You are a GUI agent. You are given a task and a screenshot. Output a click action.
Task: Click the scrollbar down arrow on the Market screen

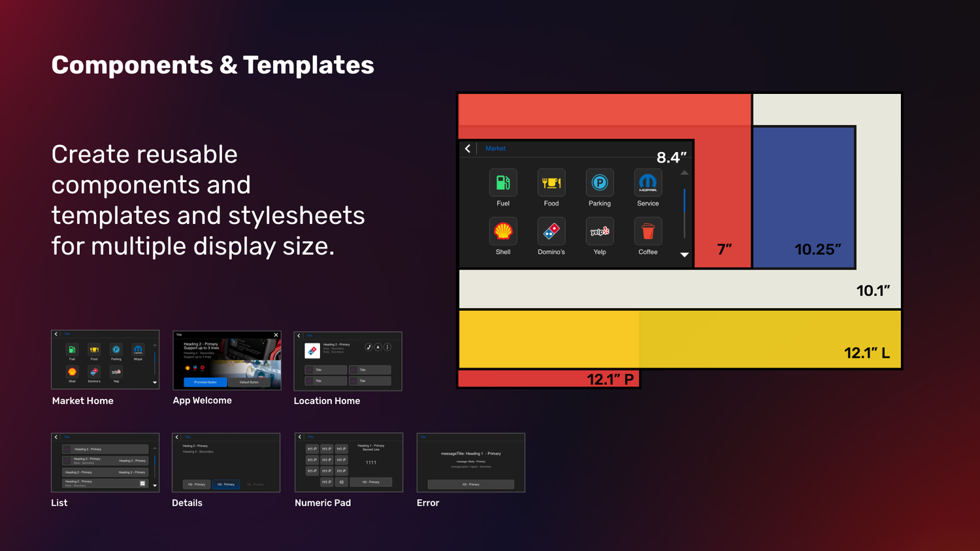pos(684,255)
